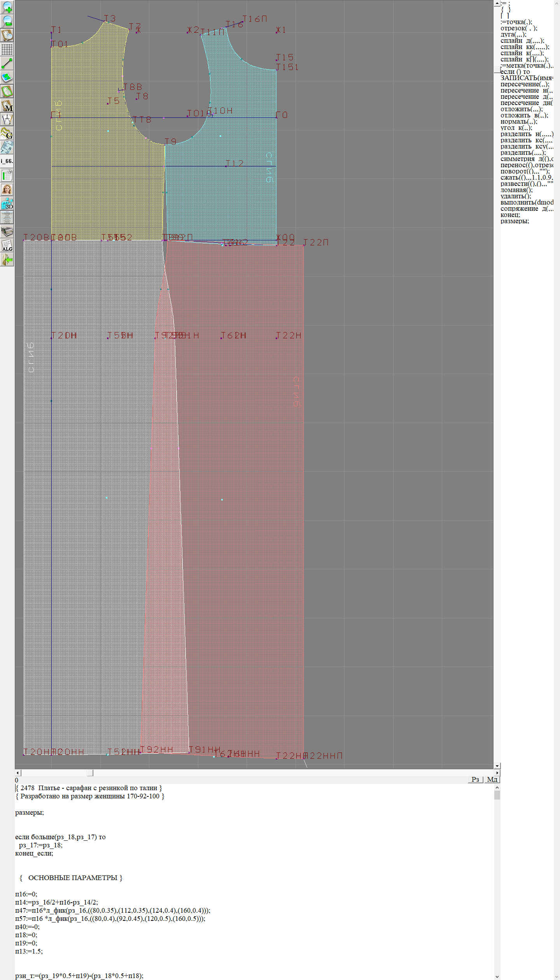The image size is (560, 980).
Task: Open the woman's face portrait icon
Action: [7, 189]
